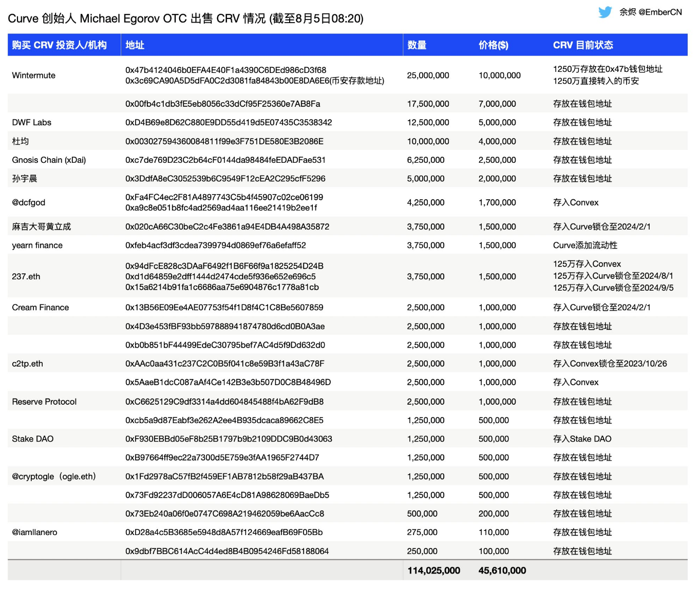Viewport: 700px width, 590px height.
Task: Click address 0xFa4FC4ec2F81A4897743C5b4f45907c02ce06199
Action: (224, 197)
